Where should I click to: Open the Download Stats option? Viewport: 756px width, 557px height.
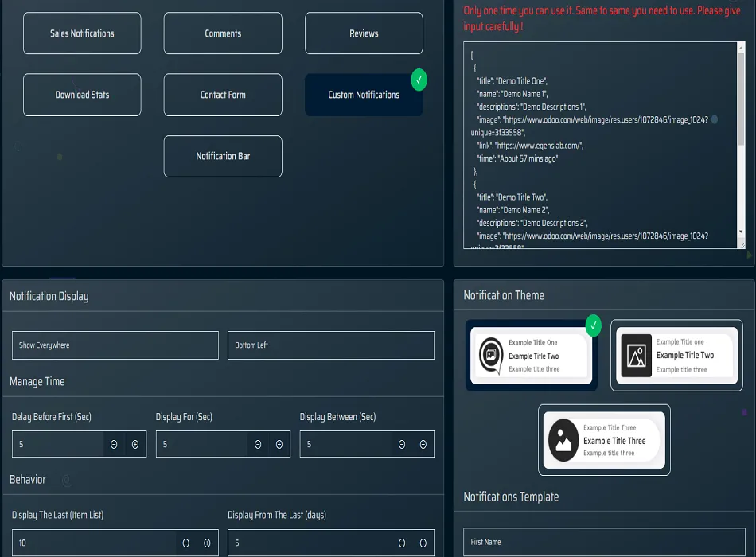[82, 95]
